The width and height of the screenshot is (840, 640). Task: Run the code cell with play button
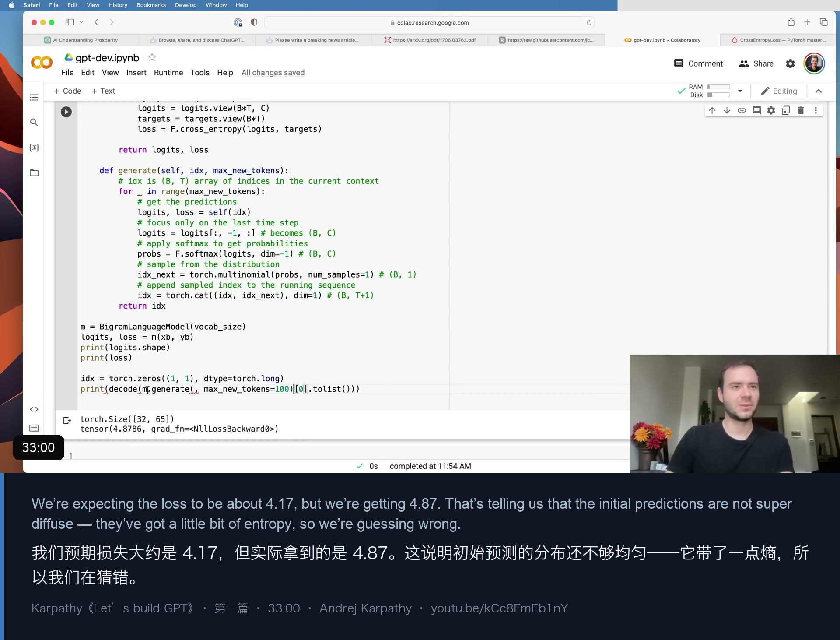coord(66,112)
